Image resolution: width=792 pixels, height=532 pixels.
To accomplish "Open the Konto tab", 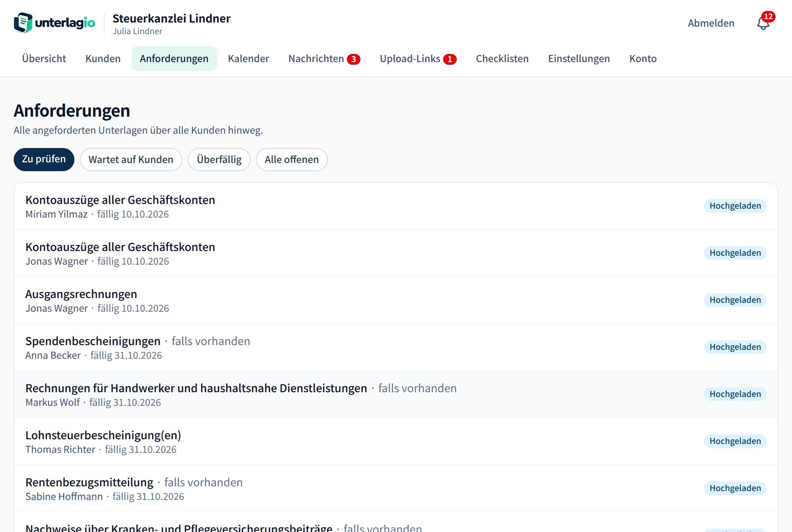I will (x=643, y=58).
